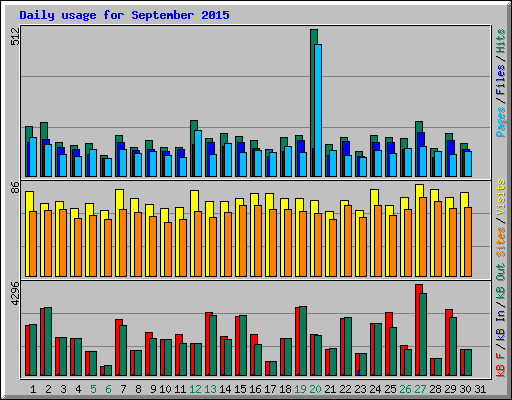Viewport: 512px width, 400px height.
Task: Click the green kB Out bar for day 15
Action: pyautogui.click(x=243, y=345)
